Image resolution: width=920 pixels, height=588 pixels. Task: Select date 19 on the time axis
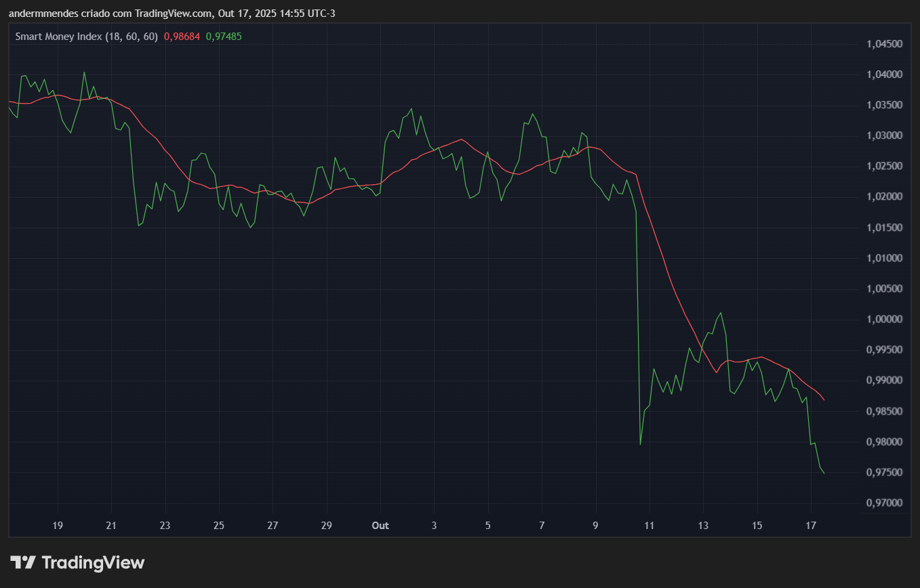[58, 525]
